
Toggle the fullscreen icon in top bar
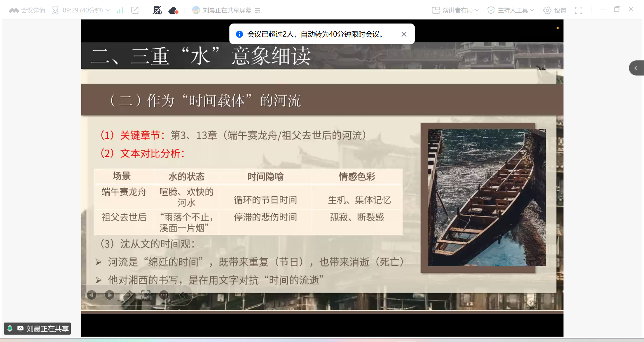pos(578,10)
